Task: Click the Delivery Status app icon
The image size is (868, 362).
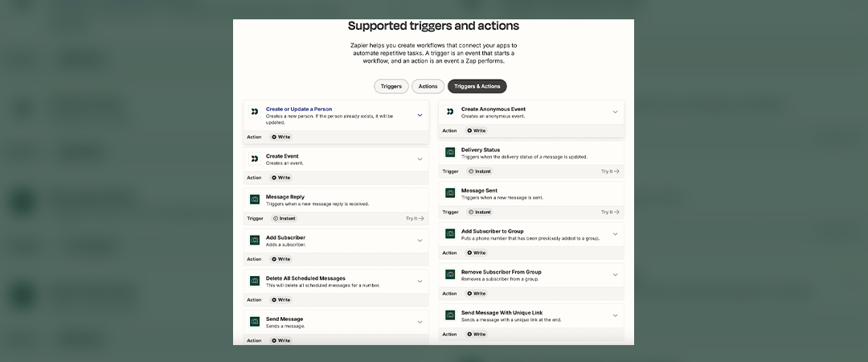Action: coord(450,153)
